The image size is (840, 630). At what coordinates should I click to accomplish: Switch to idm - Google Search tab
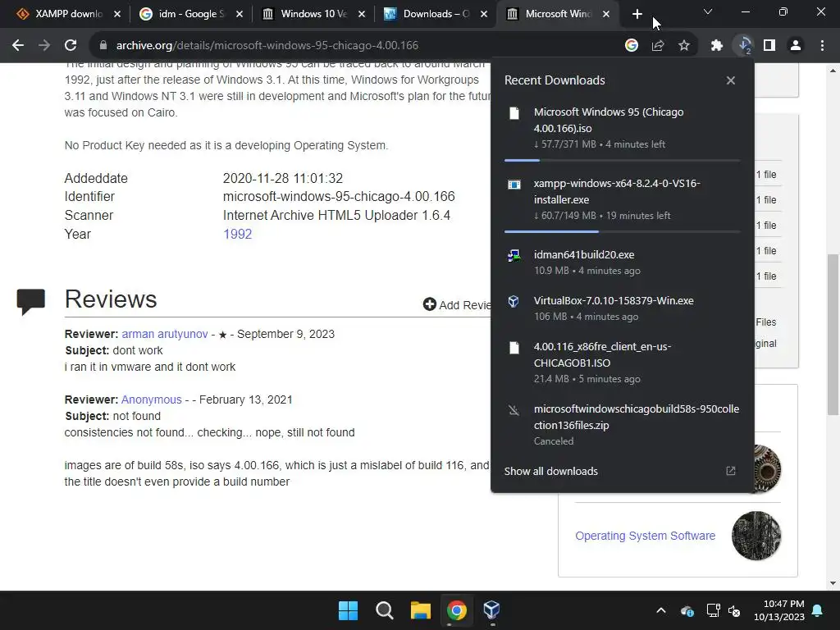click(190, 14)
